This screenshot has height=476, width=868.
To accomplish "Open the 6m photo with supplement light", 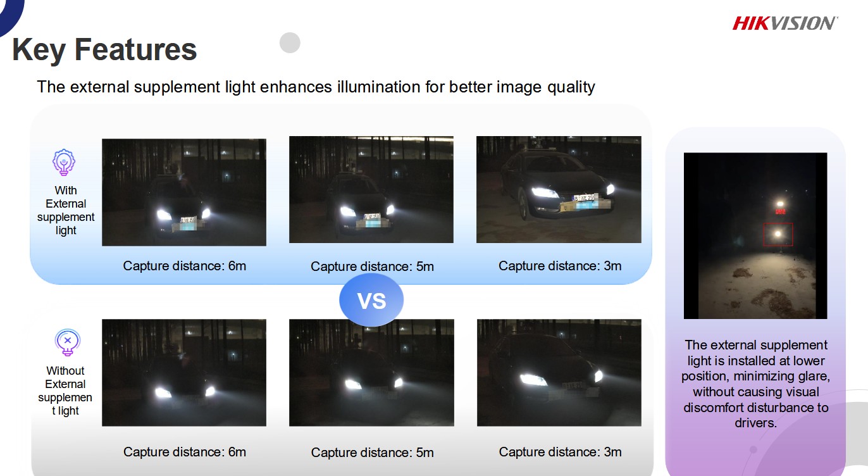I will [184, 192].
